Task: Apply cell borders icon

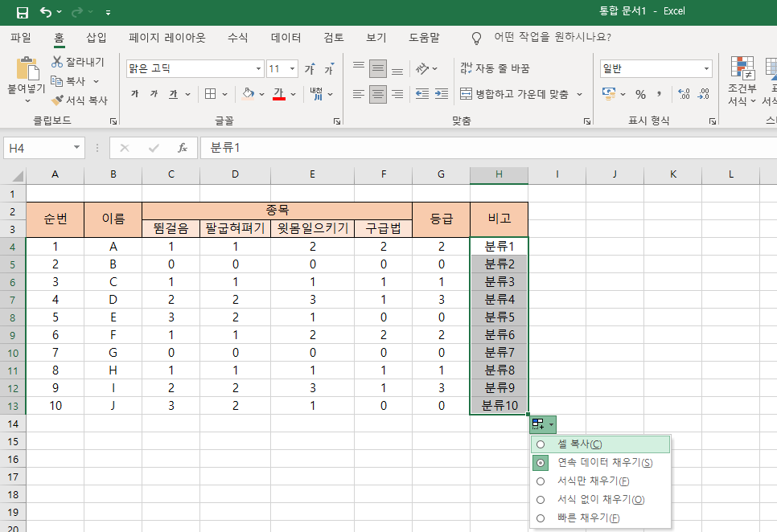Action: pos(210,93)
